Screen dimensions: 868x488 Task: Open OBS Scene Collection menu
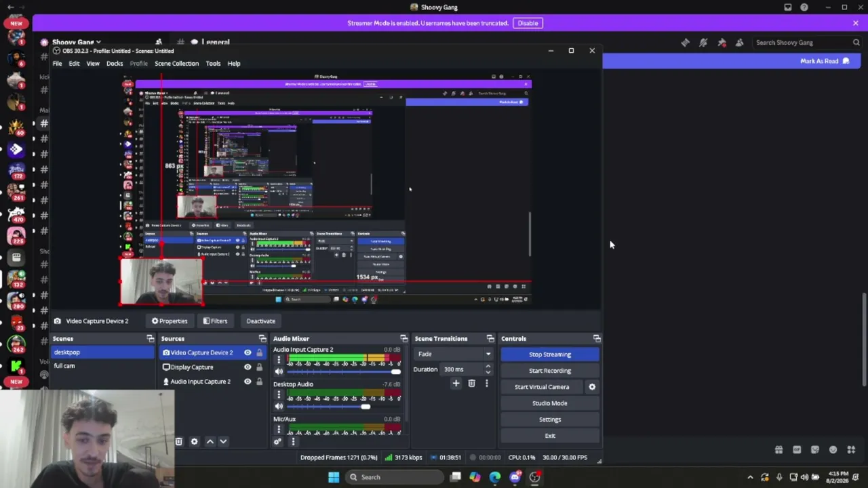coord(176,64)
